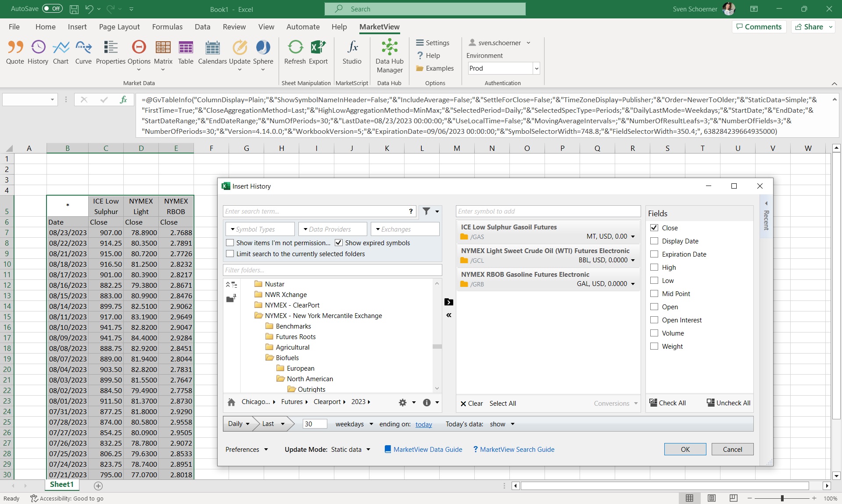Open the Symbol Types dropdown
The height and width of the screenshot is (504, 842).
260,229
